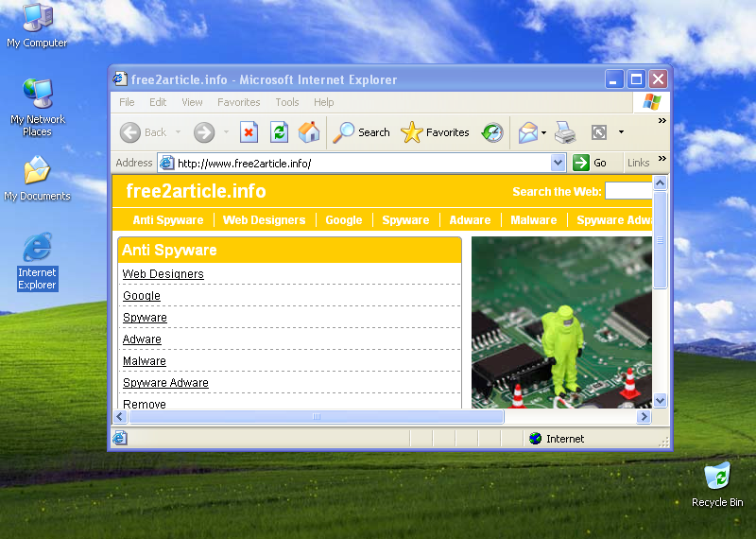Open the Forward history dropdown arrow
This screenshot has width=756, height=539.
point(226,131)
